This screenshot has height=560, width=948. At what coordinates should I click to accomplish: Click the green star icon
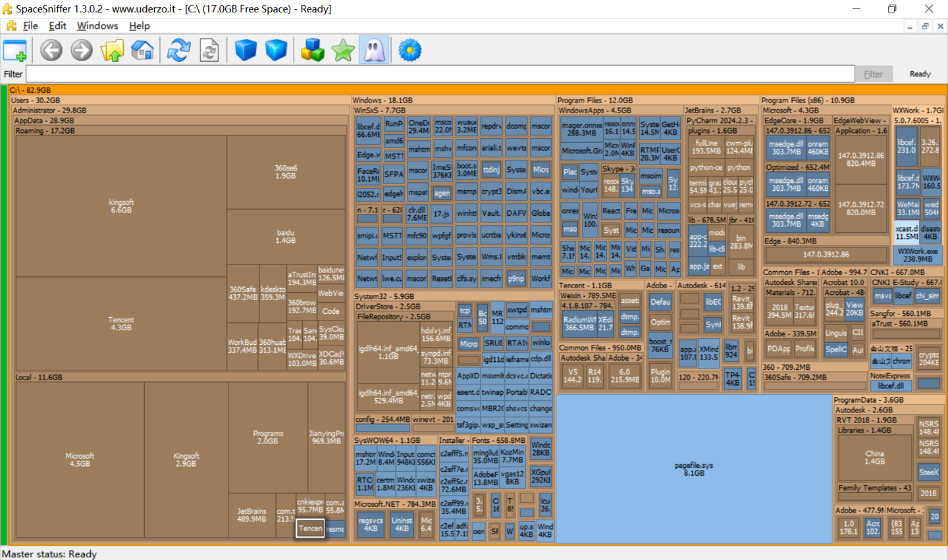coord(343,51)
